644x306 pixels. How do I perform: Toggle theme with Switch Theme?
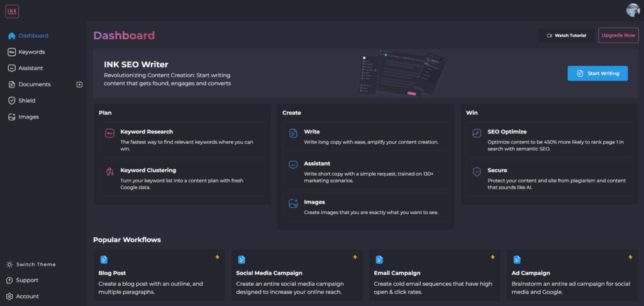tap(31, 264)
